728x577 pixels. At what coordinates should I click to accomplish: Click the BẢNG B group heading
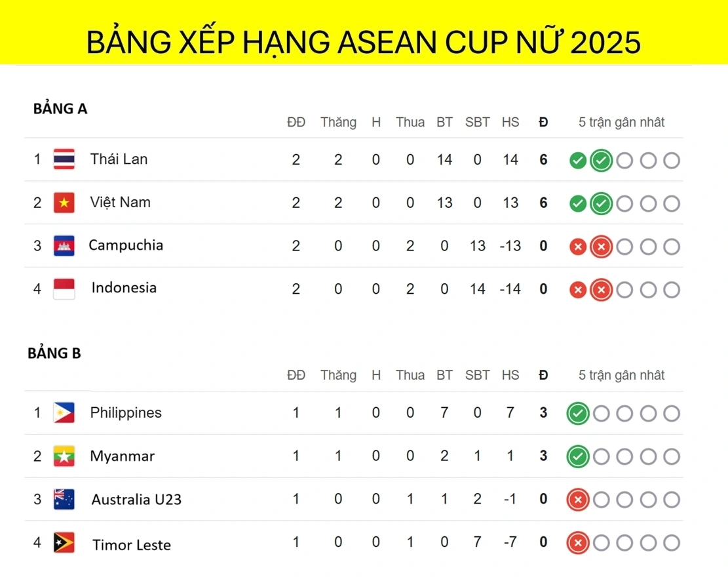coord(54,353)
